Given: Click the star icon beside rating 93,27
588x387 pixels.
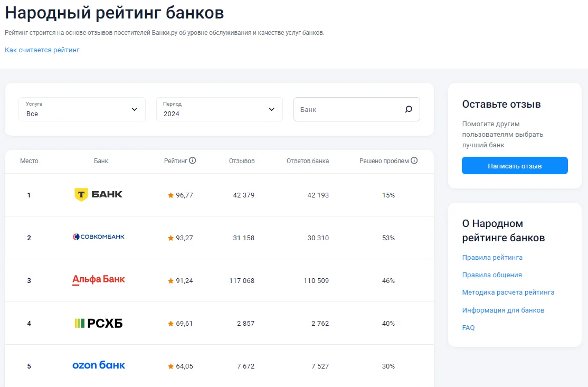Looking at the screenshot, I should [x=170, y=238].
